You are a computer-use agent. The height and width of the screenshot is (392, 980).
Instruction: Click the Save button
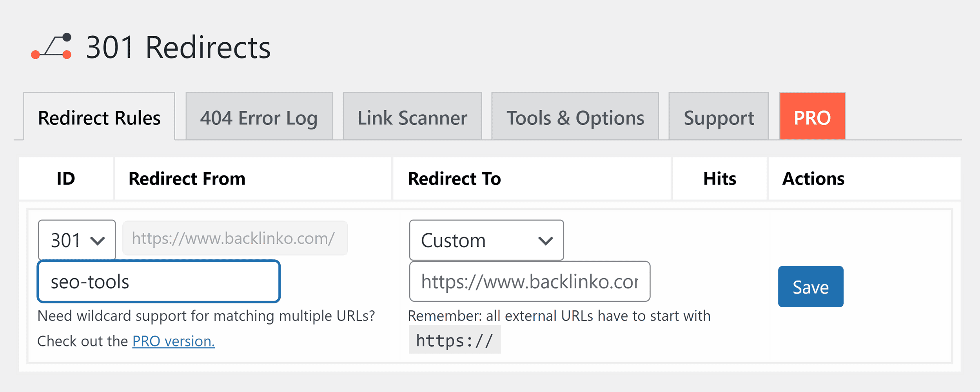(810, 286)
